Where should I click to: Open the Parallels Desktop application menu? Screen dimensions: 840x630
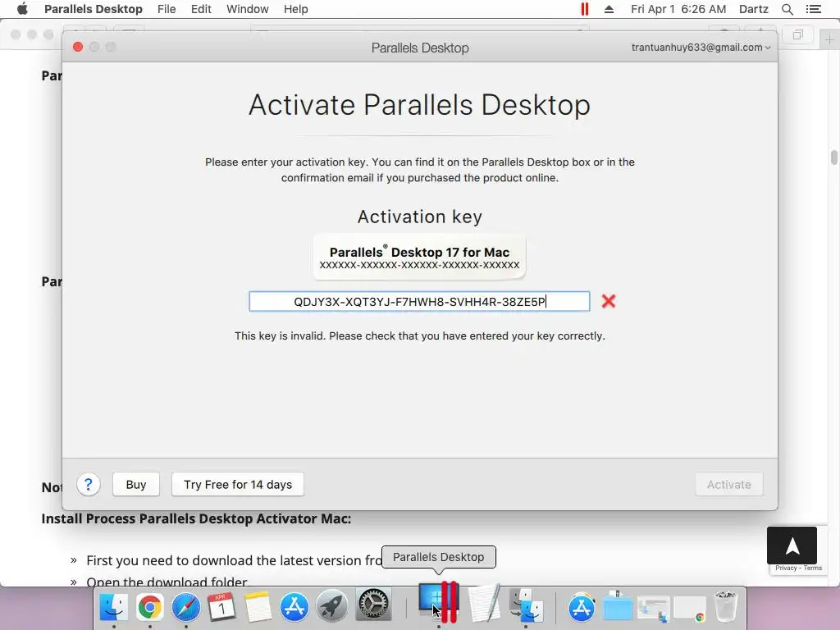click(94, 9)
